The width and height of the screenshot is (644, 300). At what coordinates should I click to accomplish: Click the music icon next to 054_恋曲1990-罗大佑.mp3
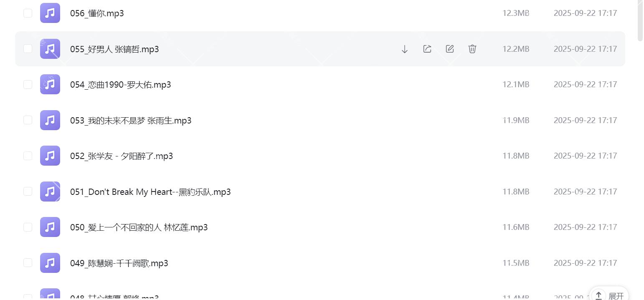coord(50,84)
